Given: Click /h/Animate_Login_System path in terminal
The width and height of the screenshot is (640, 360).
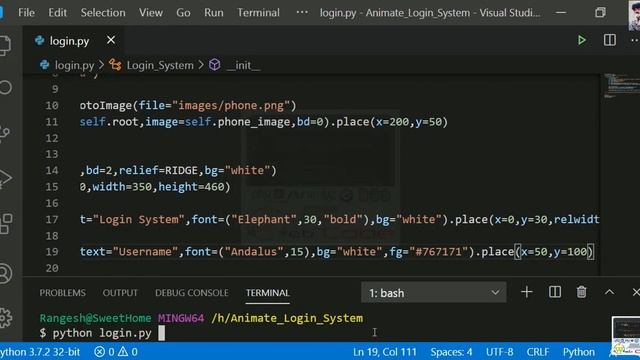Looking at the screenshot, I should point(287,318).
